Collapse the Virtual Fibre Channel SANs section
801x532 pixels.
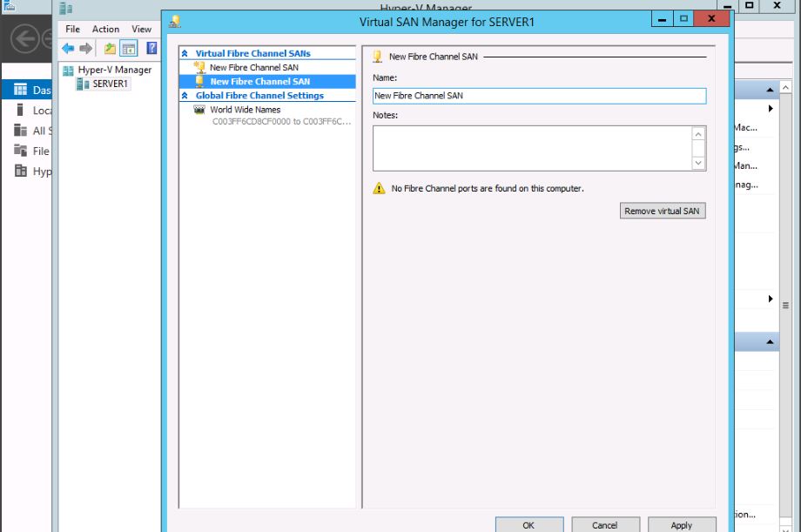coord(185,53)
